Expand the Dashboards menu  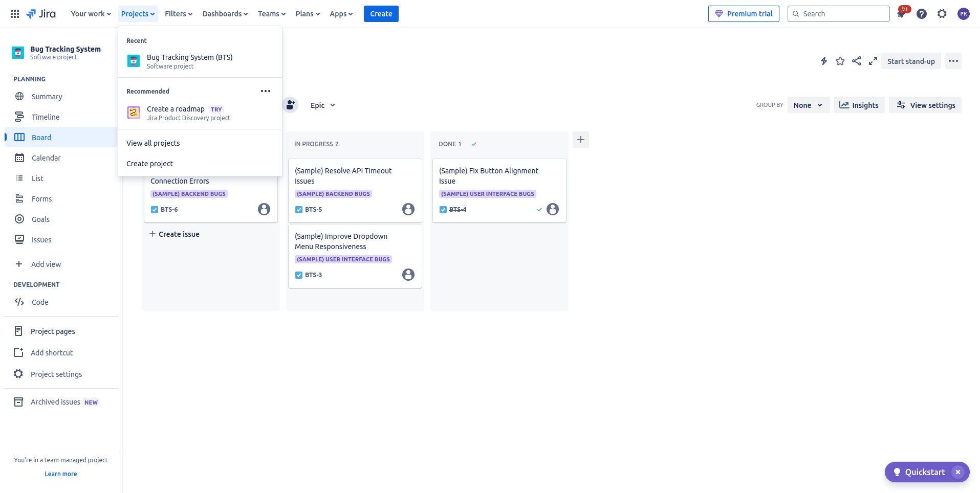pos(225,14)
